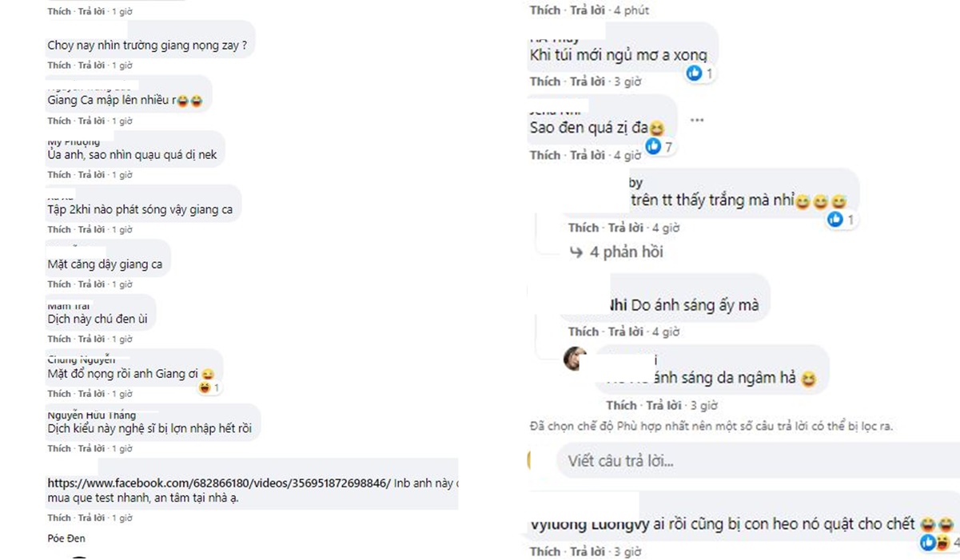The image size is (960, 560).
Task: Click "Trả lời" under "Do ánh sáng ấy mà"
Action: (626, 332)
